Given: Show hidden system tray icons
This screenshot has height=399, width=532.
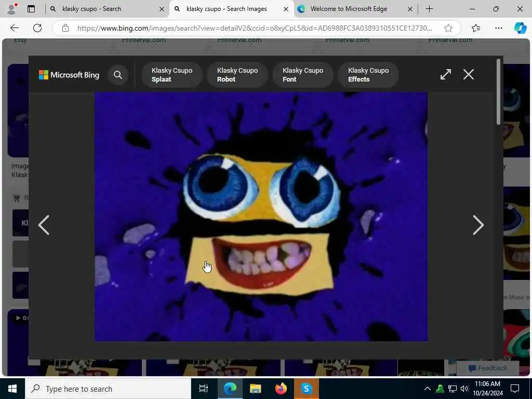Looking at the screenshot, I should 428,389.
